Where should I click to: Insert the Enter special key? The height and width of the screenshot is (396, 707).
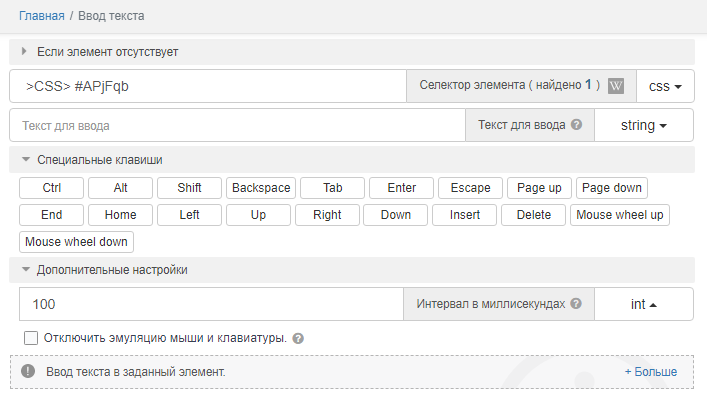pyautogui.click(x=401, y=188)
